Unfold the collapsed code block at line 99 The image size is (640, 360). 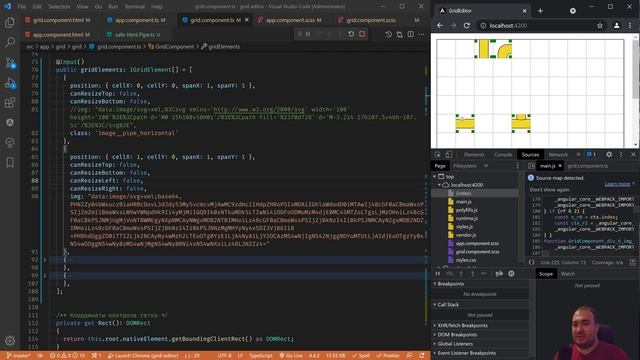44,276
